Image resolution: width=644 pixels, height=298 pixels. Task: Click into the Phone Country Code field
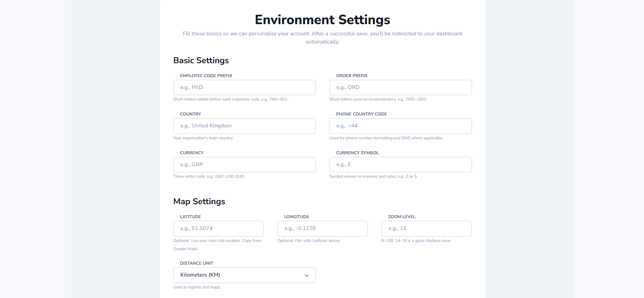click(400, 126)
